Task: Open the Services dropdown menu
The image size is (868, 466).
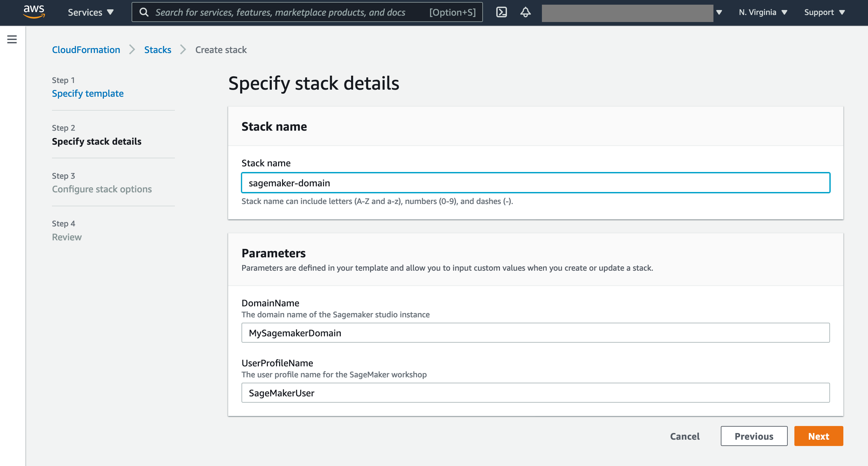Action: pyautogui.click(x=90, y=12)
